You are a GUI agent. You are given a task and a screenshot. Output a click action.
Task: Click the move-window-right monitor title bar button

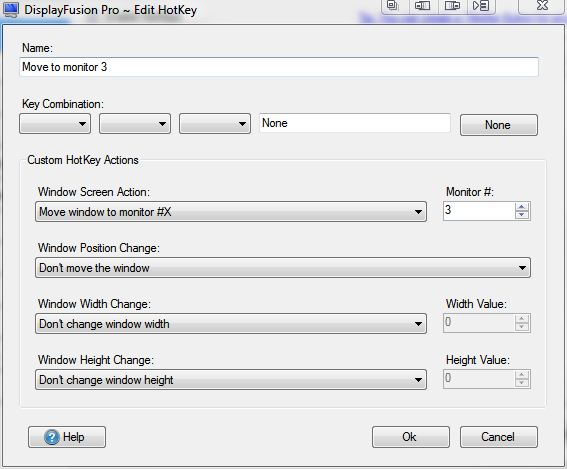click(452, 6)
